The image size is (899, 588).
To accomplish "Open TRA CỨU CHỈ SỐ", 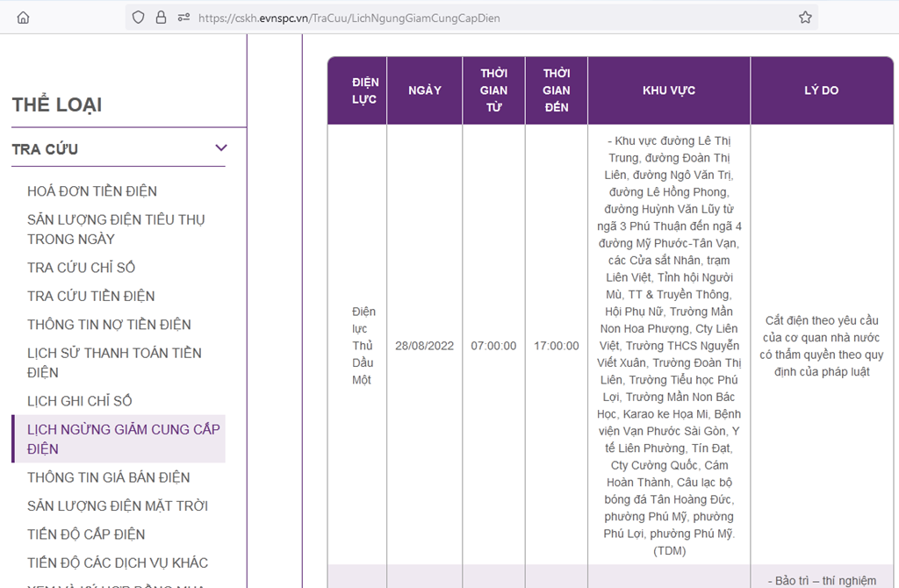I will (81, 268).
